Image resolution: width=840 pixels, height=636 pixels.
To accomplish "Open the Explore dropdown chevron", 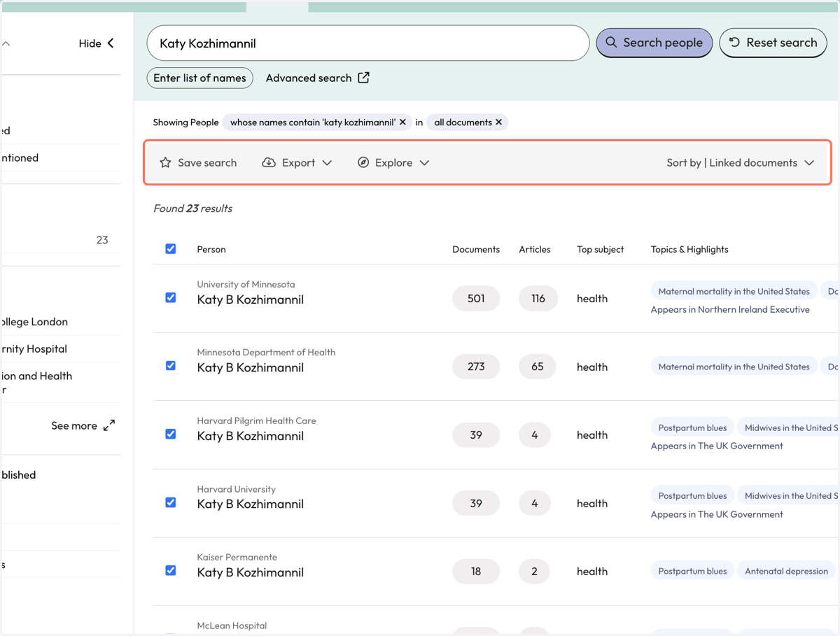I will click(x=424, y=163).
